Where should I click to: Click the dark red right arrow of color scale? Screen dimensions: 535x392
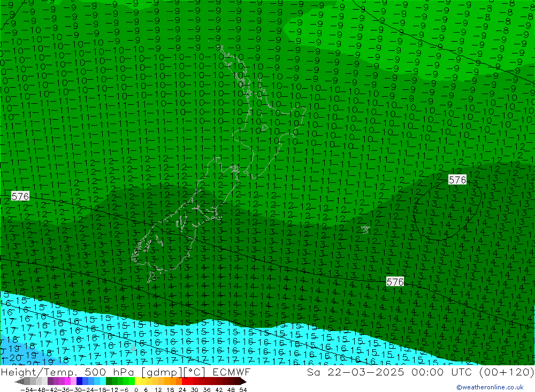tap(243, 381)
